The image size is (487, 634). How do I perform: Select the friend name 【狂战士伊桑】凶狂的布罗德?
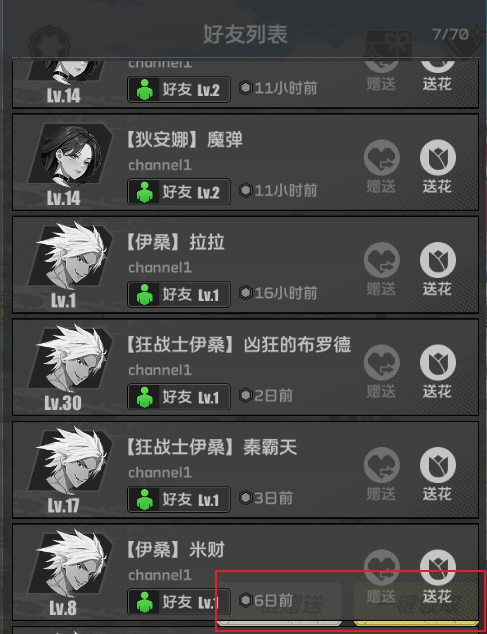coord(239,345)
